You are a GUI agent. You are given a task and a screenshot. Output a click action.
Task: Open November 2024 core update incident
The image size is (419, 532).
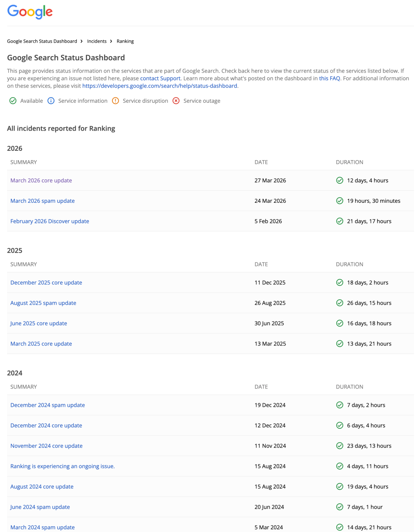click(x=46, y=446)
